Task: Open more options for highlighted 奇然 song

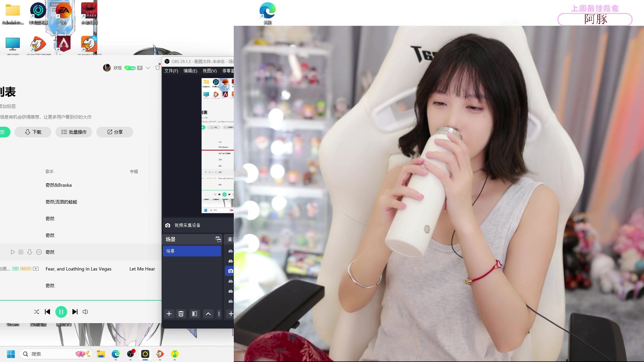Action: coord(39,252)
